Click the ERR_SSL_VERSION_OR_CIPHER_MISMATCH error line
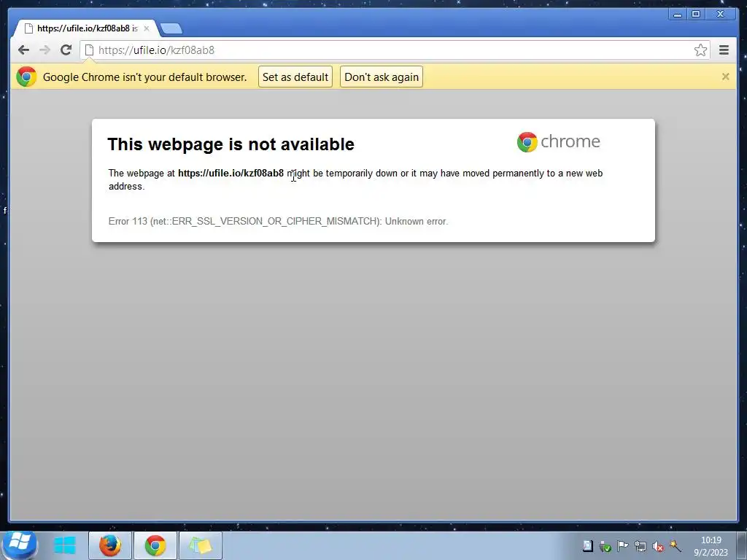 (x=278, y=222)
